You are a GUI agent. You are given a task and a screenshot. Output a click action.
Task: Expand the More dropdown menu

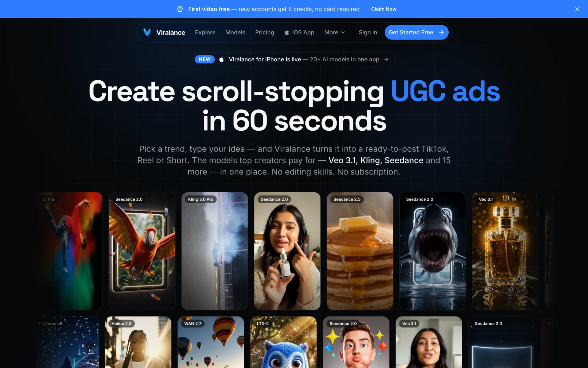[334, 32]
